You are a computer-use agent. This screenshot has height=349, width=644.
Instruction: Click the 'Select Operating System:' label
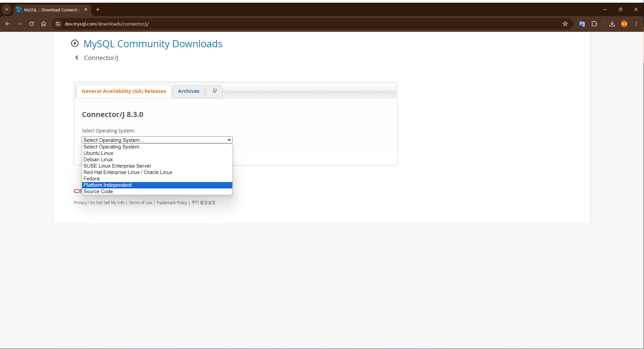pos(108,131)
